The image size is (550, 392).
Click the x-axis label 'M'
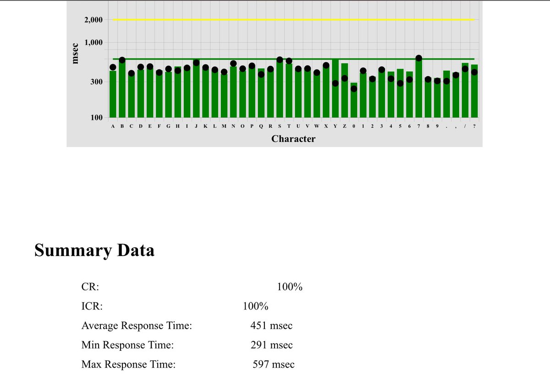click(x=224, y=126)
